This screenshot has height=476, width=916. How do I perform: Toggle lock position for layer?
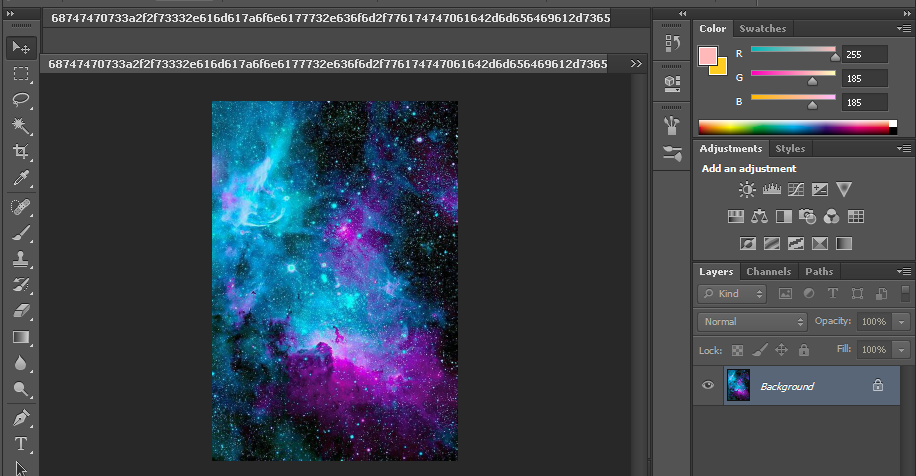[781, 350]
